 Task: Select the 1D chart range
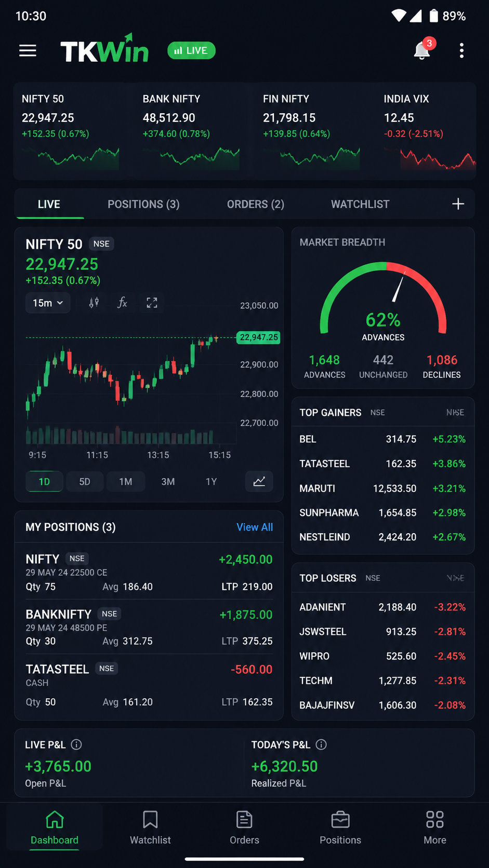(x=45, y=481)
